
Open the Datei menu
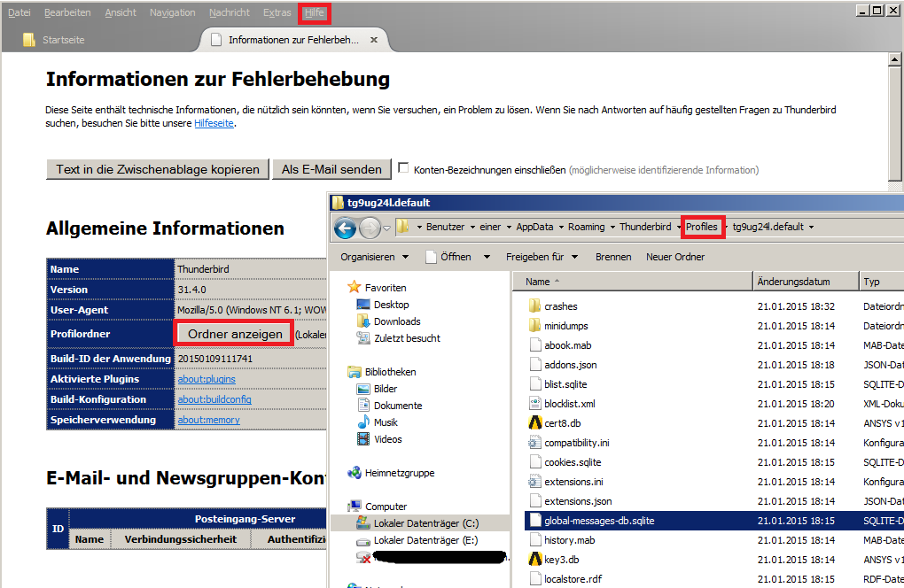click(x=19, y=12)
